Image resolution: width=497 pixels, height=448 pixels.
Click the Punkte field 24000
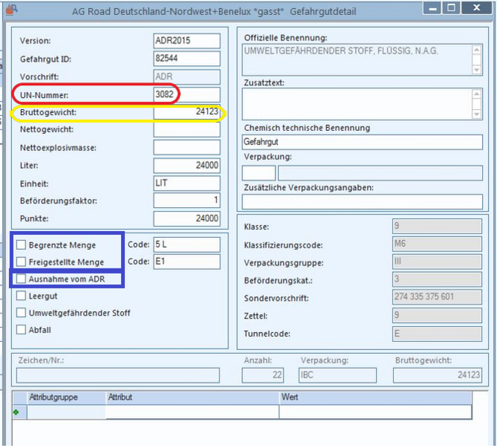[x=187, y=218]
